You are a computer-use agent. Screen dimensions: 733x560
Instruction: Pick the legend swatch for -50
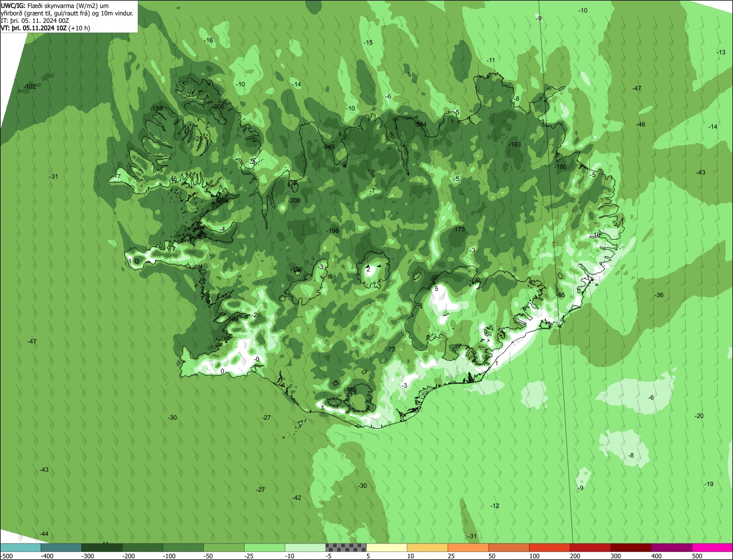(x=223, y=547)
